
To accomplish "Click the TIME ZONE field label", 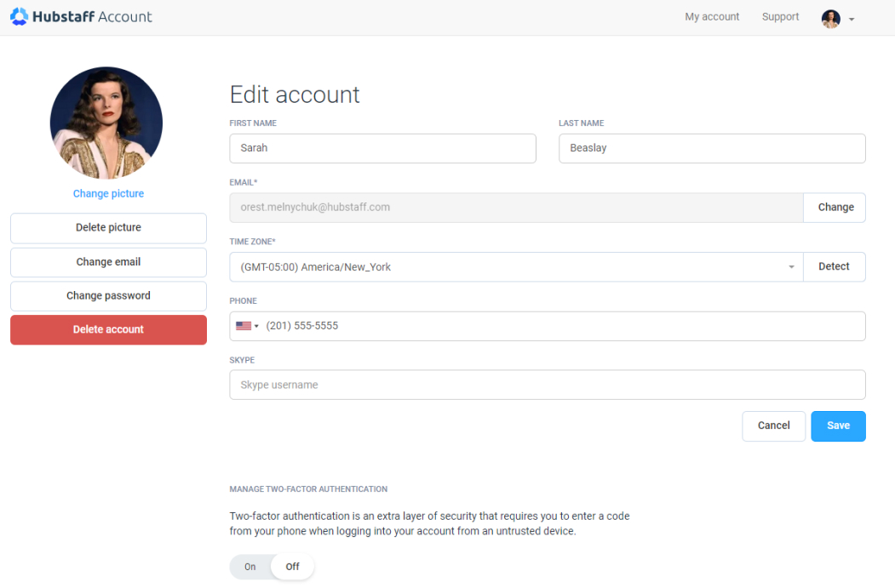I will [252, 242].
